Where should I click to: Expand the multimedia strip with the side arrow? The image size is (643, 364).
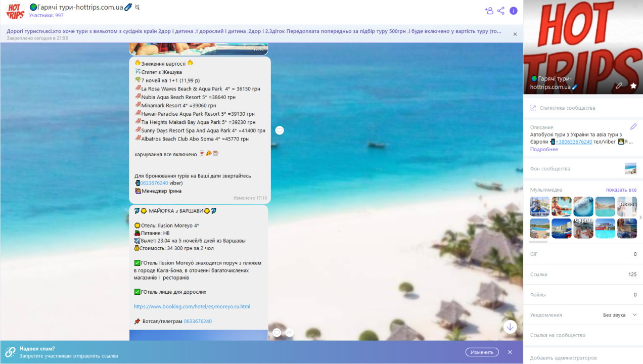pyautogui.click(x=640, y=217)
